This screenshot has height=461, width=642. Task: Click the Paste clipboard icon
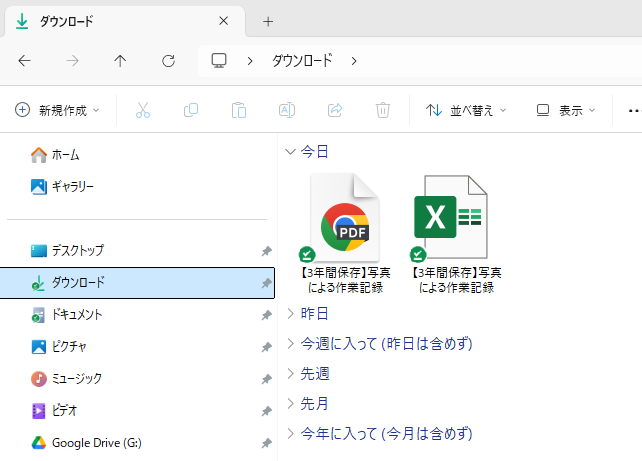click(239, 110)
